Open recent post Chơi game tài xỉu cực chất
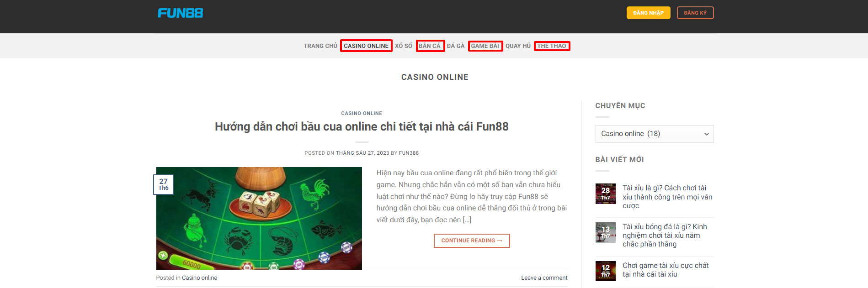This screenshot has width=868, height=288. point(666,270)
